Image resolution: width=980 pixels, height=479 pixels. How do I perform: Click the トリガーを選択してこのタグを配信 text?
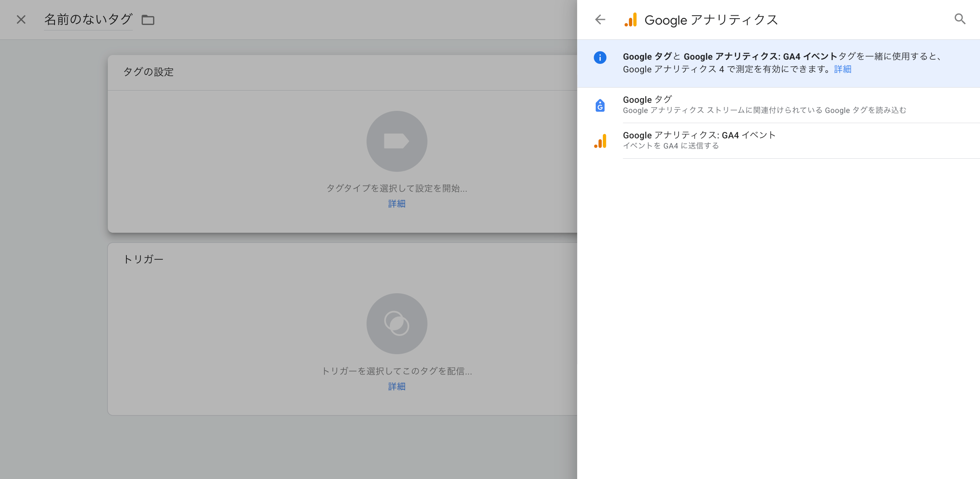(x=397, y=371)
